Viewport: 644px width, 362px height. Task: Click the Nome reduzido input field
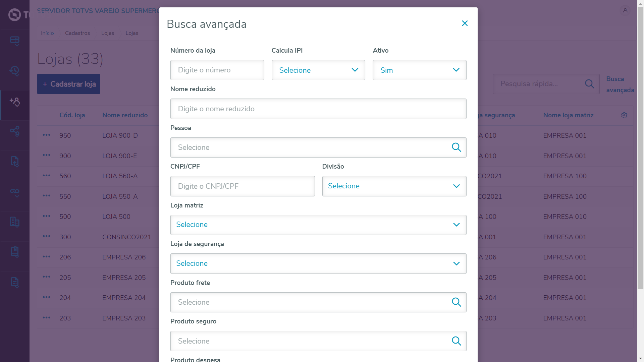[x=318, y=109]
